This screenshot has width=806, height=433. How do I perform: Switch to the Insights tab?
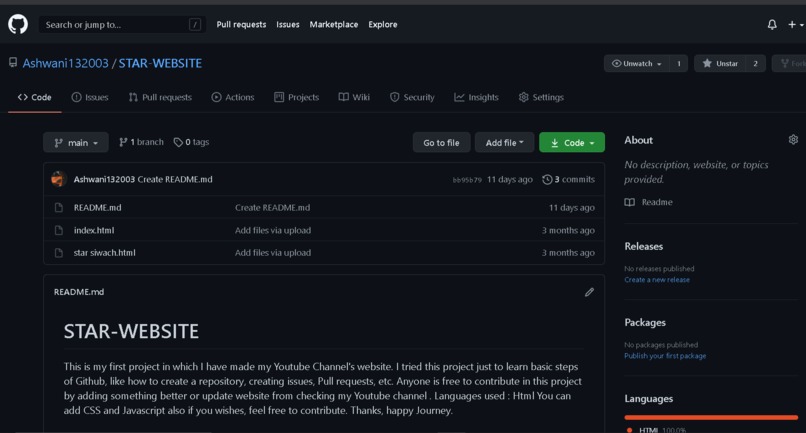(x=477, y=97)
